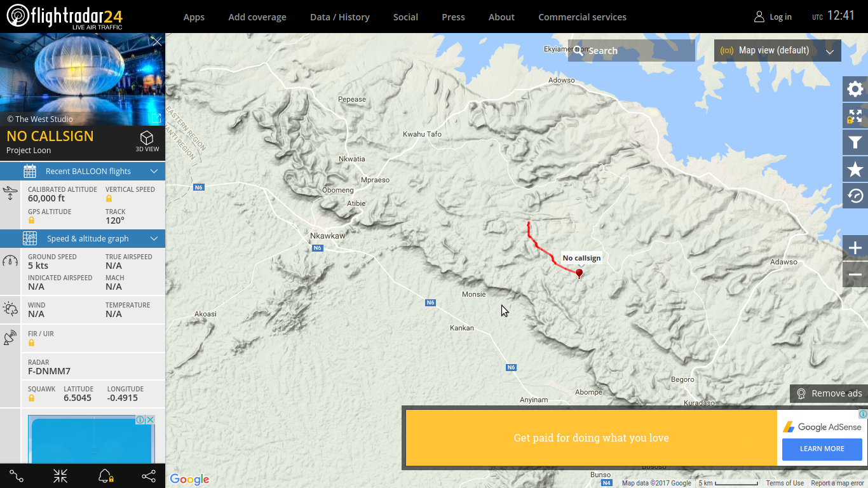Open the map settings gear icon
This screenshot has width=868, height=488.
855,89
